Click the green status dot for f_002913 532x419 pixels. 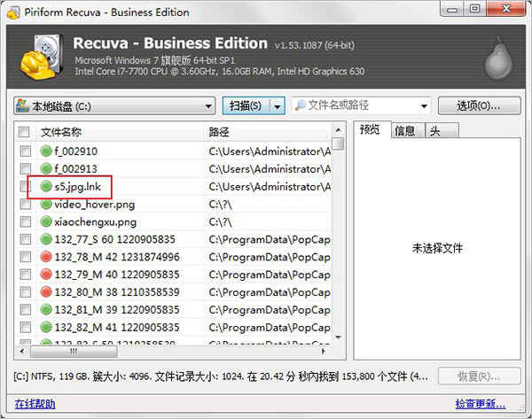[46, 168]
